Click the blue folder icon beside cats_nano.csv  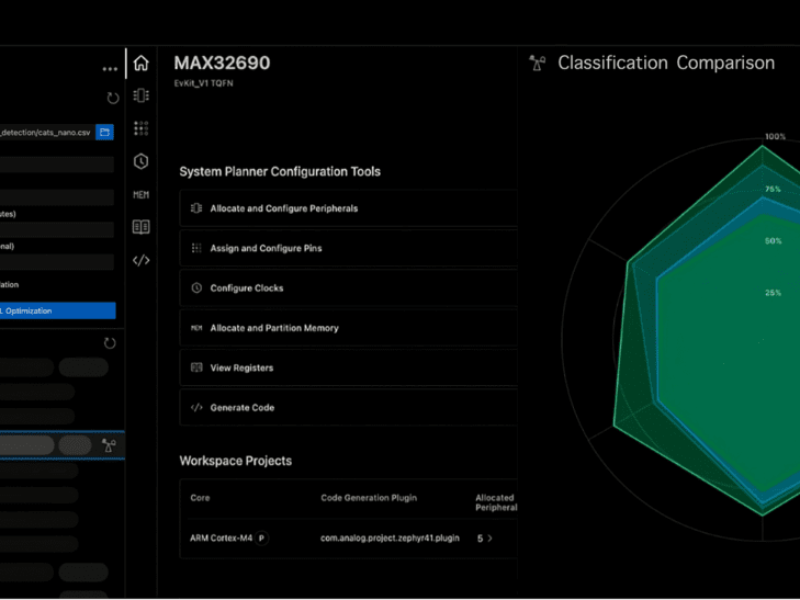tap(105, 132)
